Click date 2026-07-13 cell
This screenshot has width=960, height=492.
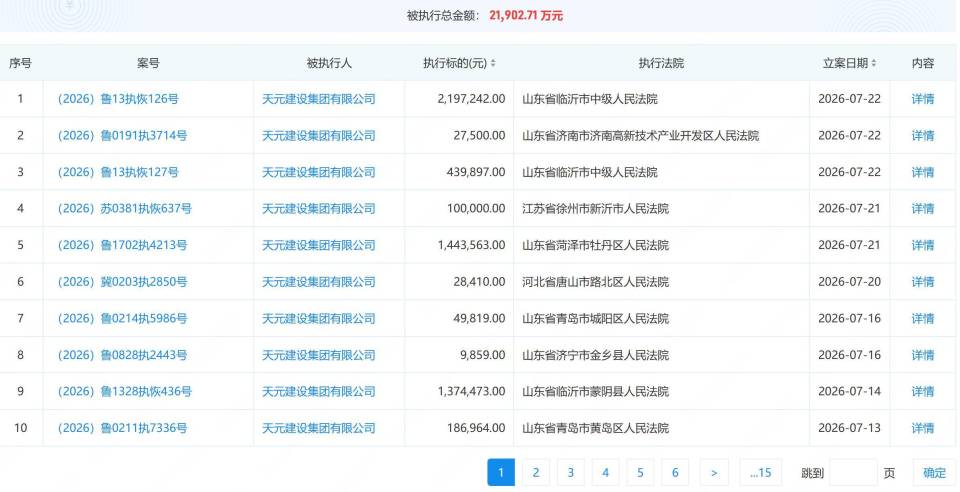click(849, 428)
